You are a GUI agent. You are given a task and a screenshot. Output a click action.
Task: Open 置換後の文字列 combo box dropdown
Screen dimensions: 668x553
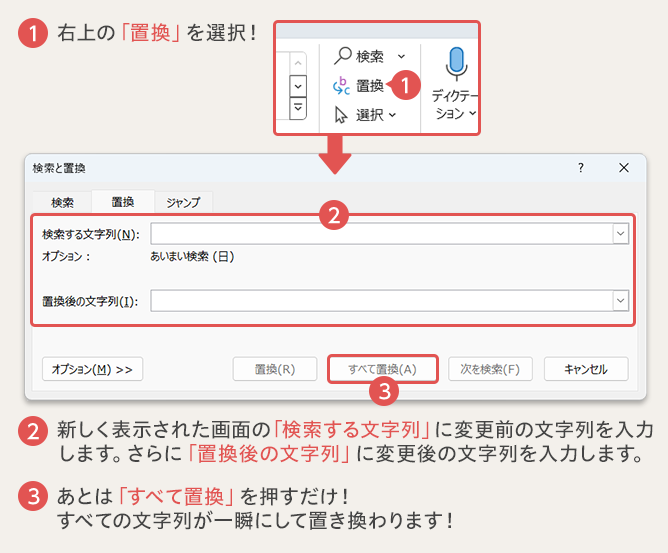click(620, 301)
